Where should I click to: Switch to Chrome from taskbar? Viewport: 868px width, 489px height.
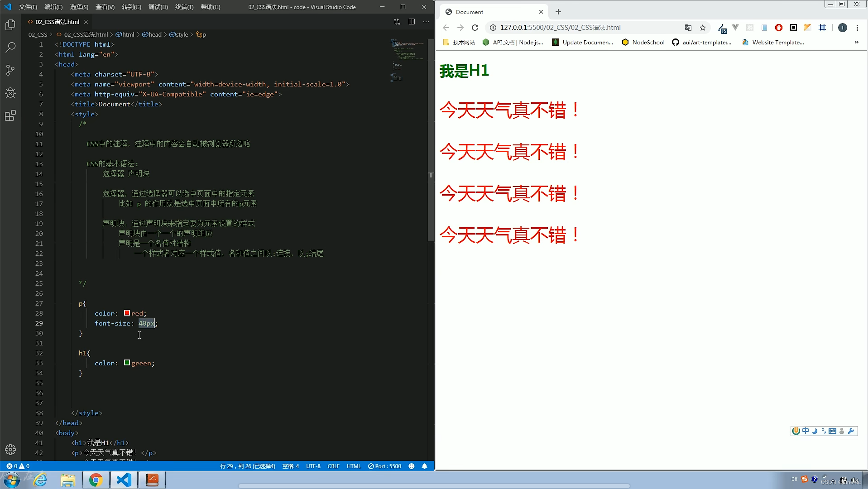coord(96,480)
